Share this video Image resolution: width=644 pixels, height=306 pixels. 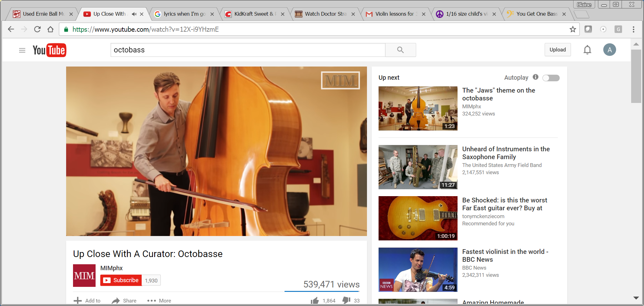(x=124, y=301)
